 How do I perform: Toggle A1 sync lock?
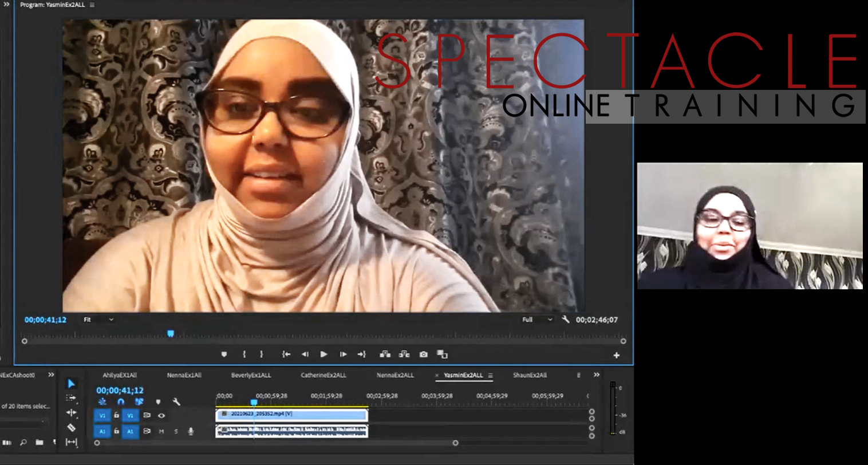[x=147, y=431]
